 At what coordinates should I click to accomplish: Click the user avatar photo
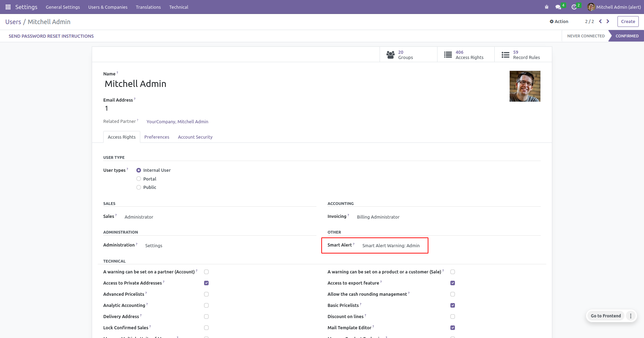tap(525, 86)
